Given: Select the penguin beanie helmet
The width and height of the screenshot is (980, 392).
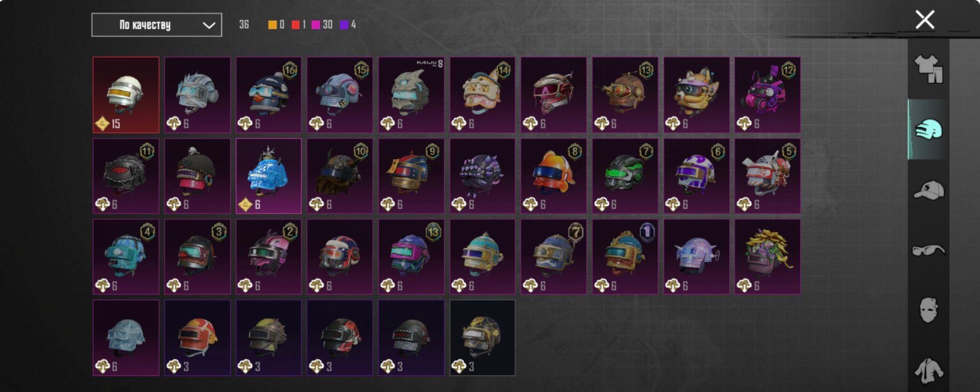Looking at the screenshot, I should pyautogui.click(x=268, y=95).
